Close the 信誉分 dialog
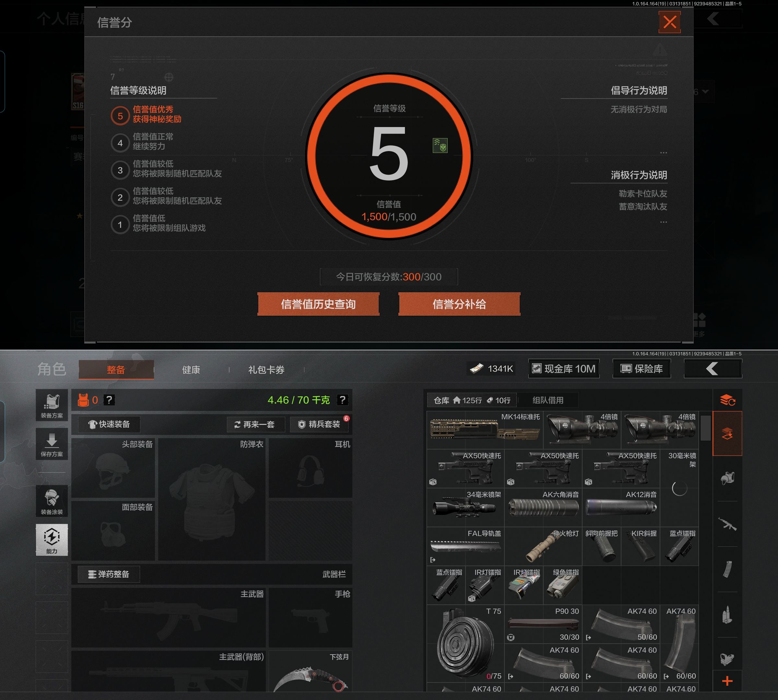 (669, 22)
